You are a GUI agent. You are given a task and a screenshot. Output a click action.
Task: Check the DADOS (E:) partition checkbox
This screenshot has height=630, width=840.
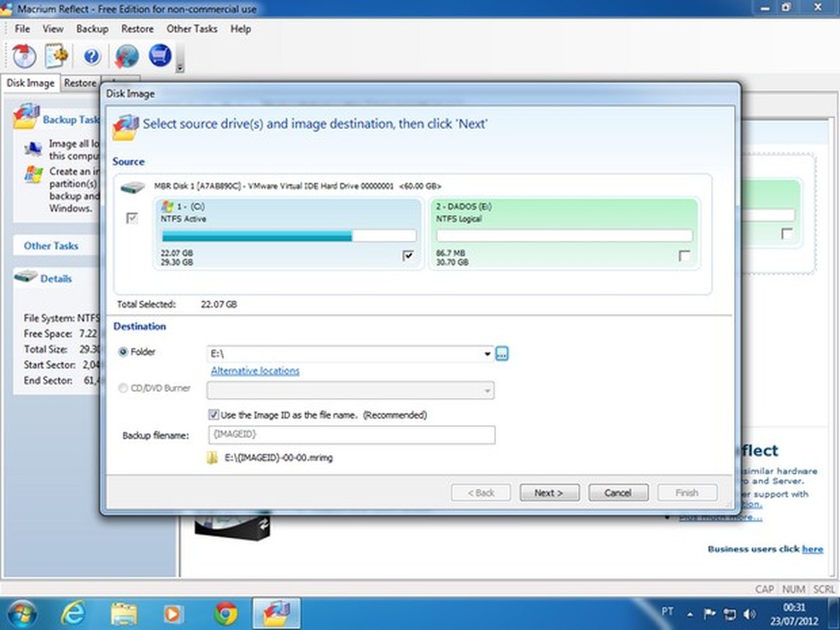684,256
